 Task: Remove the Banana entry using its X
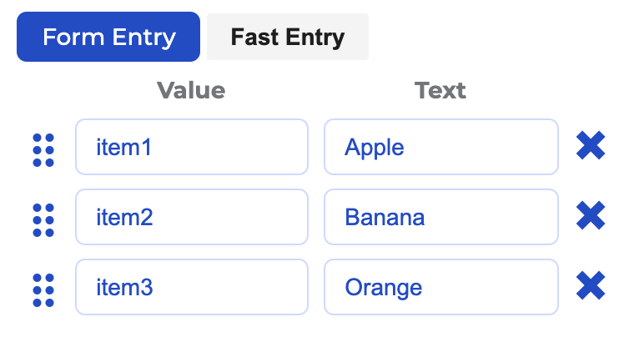[591, 218]
